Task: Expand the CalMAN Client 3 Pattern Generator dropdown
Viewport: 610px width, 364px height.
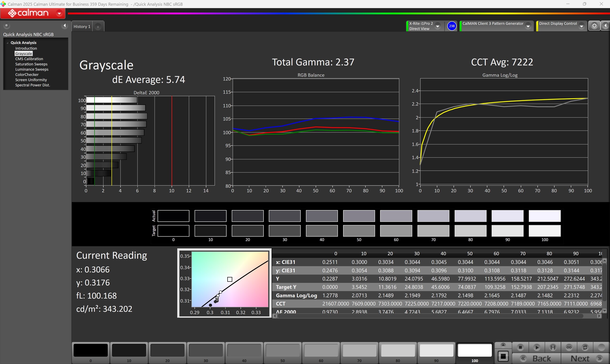Action: click(x=528, y=26)
